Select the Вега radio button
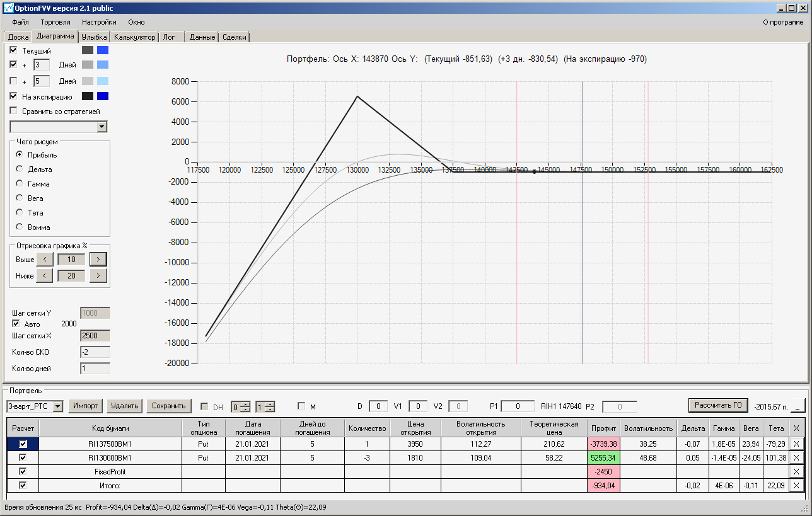 (20, 198)
